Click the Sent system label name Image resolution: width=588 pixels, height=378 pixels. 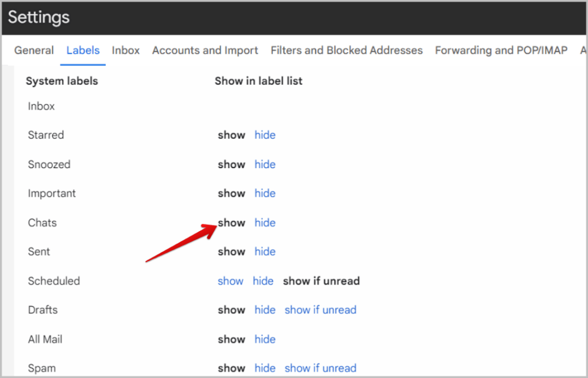coord(39,252)
